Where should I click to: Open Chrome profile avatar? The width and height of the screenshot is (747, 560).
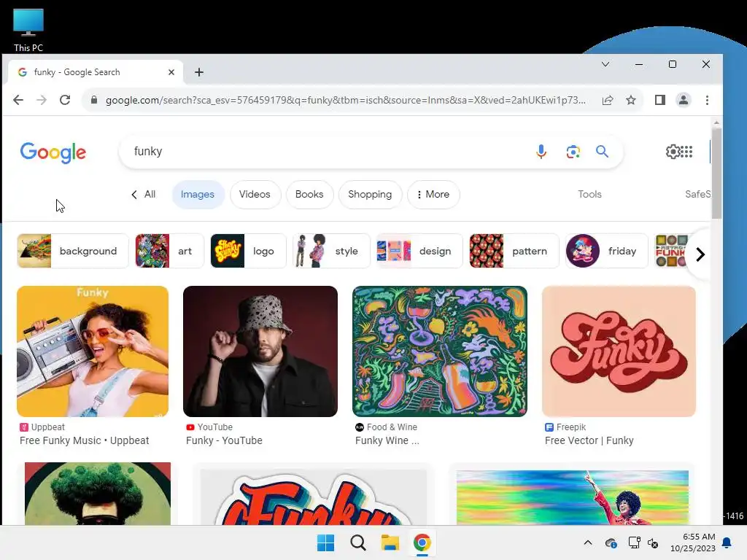(683, 100)
